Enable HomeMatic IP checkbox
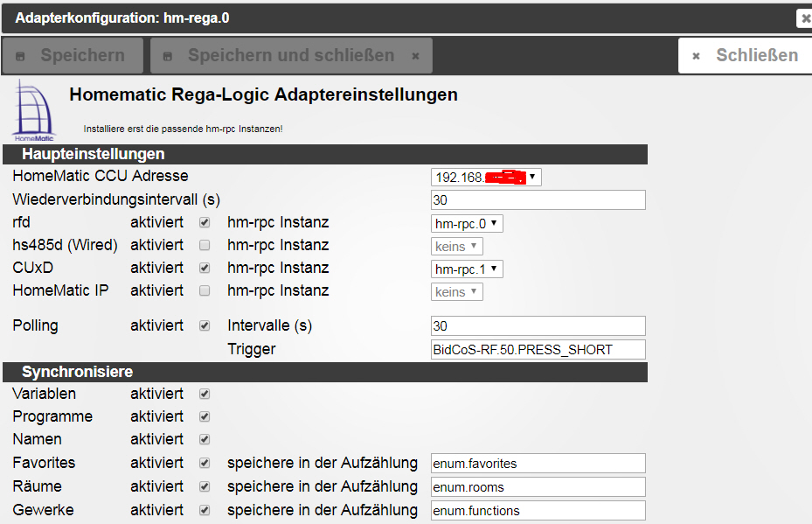Image resolution: width=812 pixels, height=524 pixels. 205,291
